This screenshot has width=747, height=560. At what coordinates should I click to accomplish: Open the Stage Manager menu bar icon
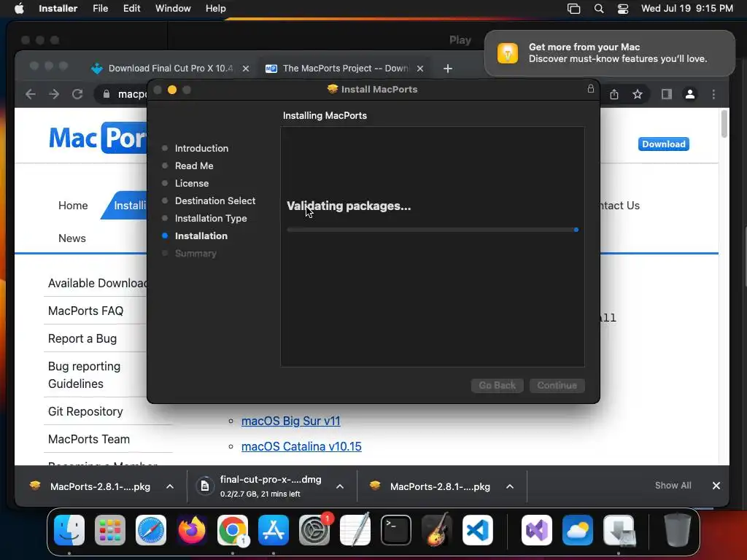tap(573, 9)
